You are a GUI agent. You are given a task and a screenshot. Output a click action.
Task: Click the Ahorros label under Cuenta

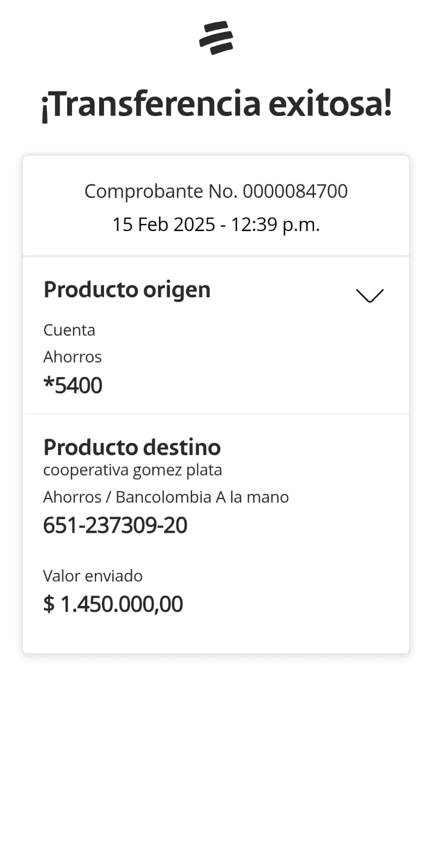tap(72, 357)
